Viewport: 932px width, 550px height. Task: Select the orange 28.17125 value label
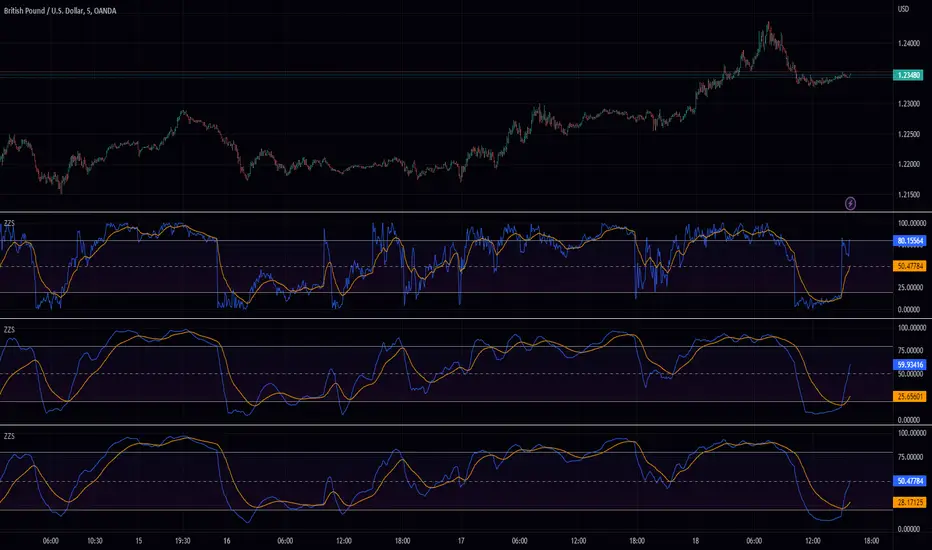click(909, 502)
